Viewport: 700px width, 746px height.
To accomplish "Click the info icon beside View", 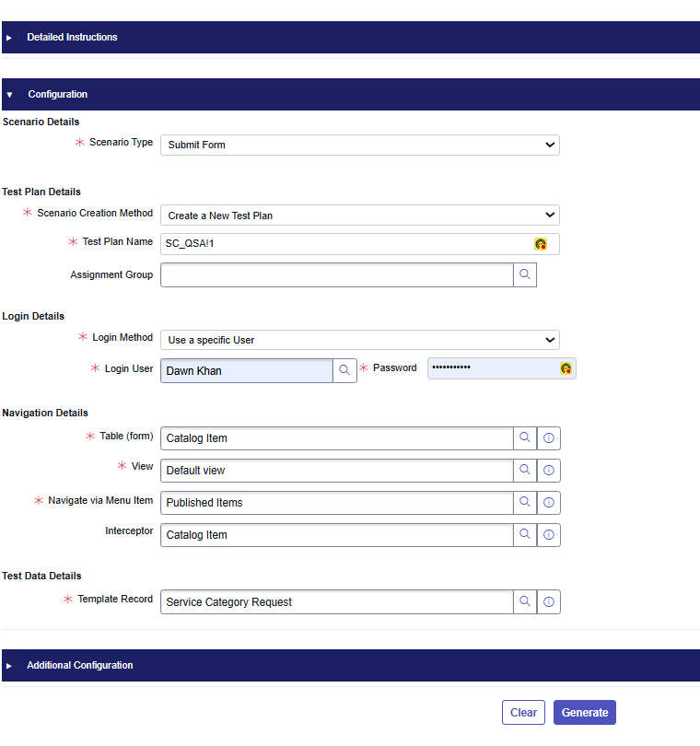I will (x=549, y=471).
